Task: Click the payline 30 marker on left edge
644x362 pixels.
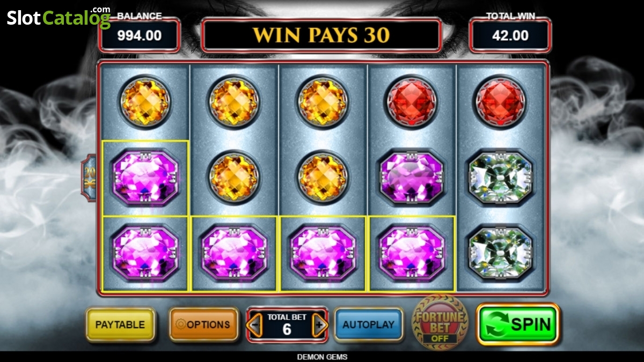Action: (89, 178)
